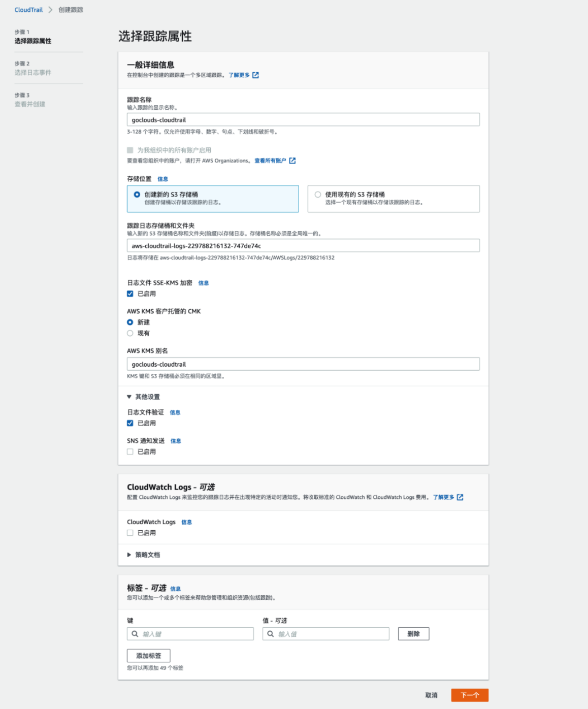Click the search icon in the 键 field
Screen dimensions: 588x709
[135, 634]
